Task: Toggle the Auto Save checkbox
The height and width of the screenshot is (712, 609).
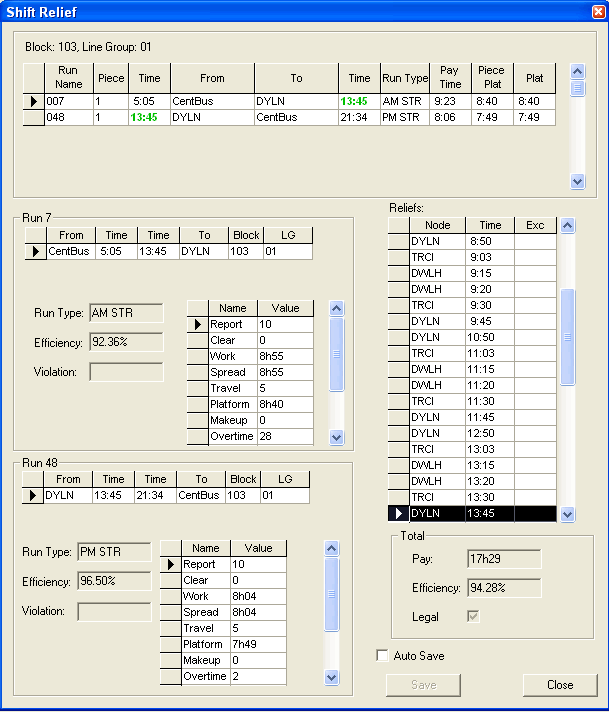Action: [382, 655]
